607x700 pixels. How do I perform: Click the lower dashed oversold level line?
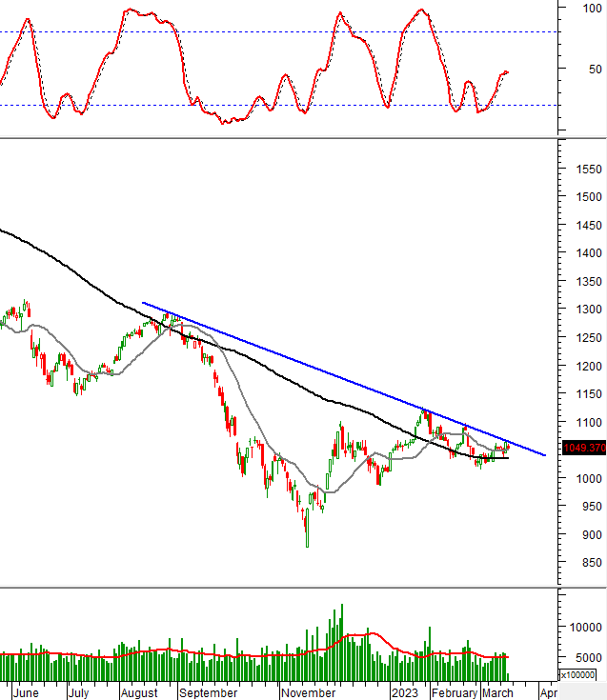click(277, 106)
